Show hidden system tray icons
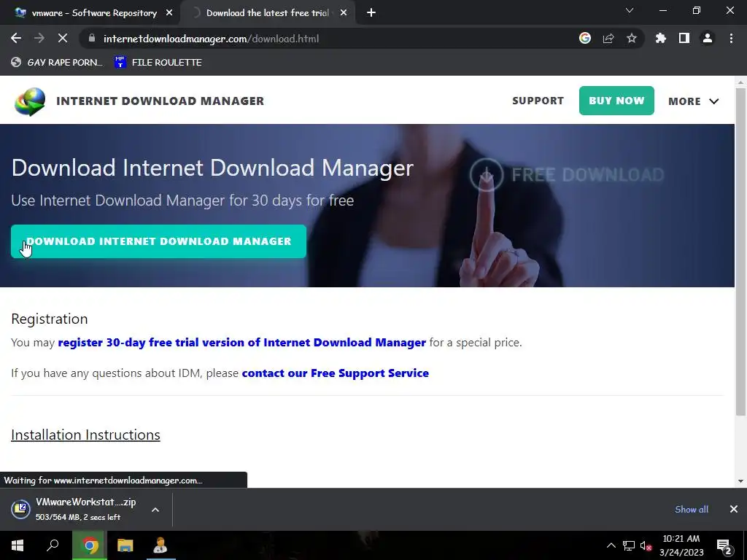Image resolution: width=747 pixels, height=560 pixels. tap(611, 545)
